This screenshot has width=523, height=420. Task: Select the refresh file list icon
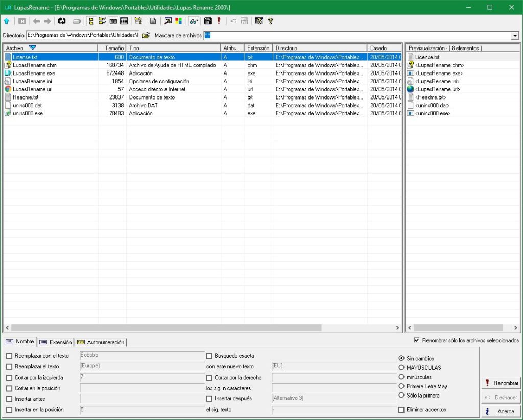(62, 21)
